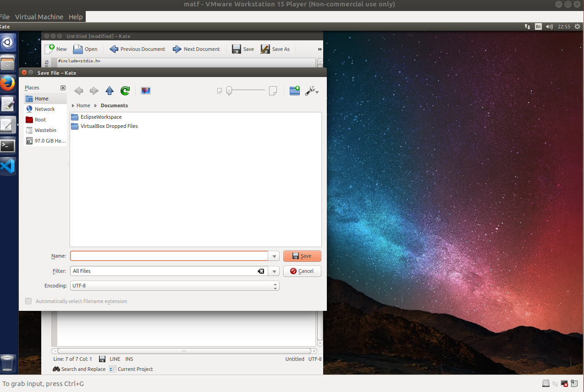The height and width of the screenshot is (392, 584).
Task: Expand the Name field dropdown
Action: (274, 256)
